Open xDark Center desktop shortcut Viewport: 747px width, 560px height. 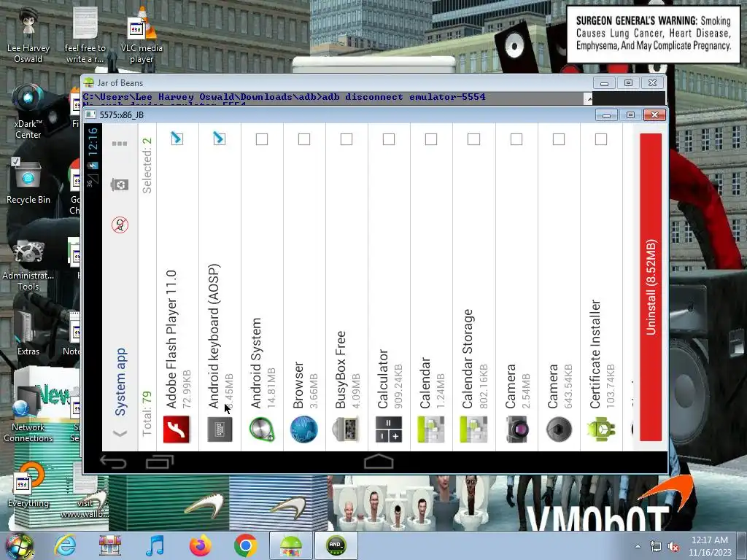click(28, 112)
